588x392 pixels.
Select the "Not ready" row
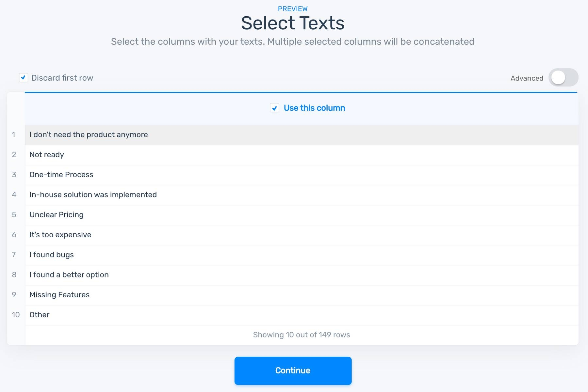[47, 155]
